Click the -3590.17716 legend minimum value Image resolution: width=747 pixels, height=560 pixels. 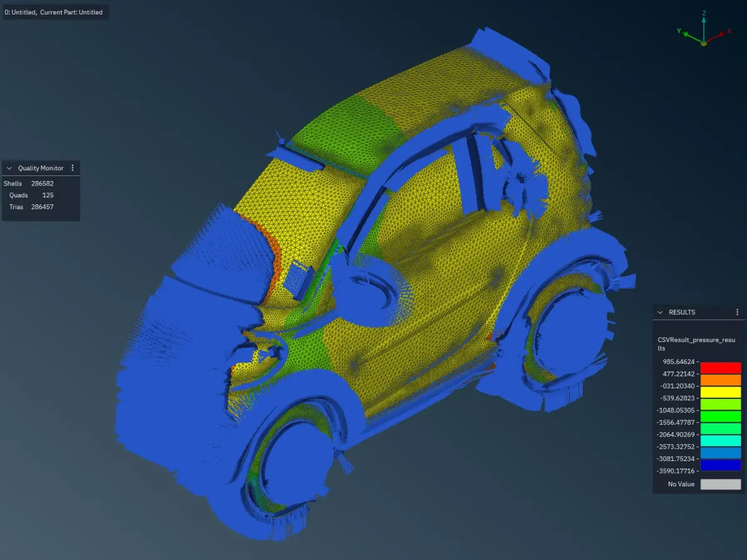coord(676,471)
